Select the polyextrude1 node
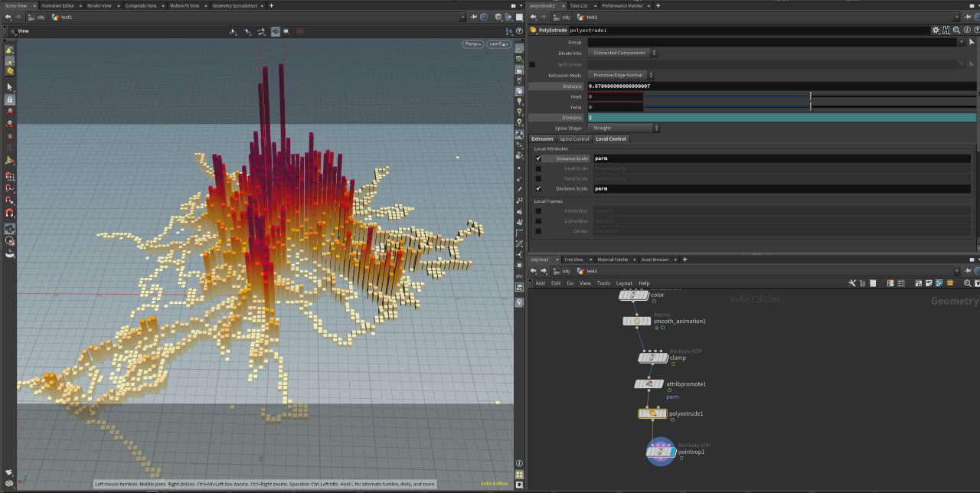Screen dimensions: 980x493 [652, 413]
